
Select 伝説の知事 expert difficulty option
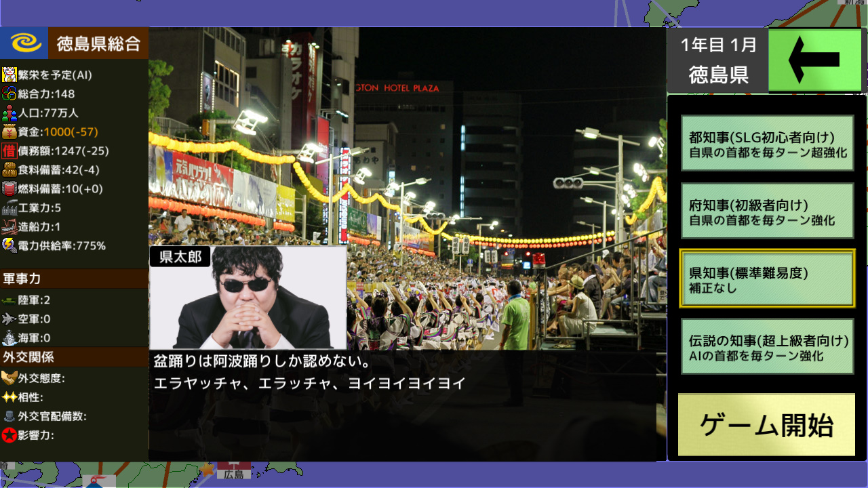pos(767,346)
